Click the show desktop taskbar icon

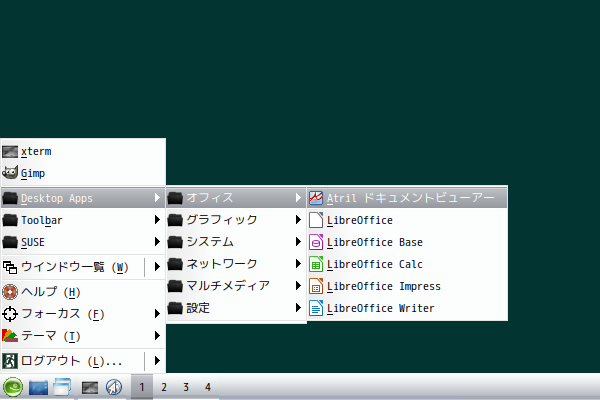click(39, 387)
